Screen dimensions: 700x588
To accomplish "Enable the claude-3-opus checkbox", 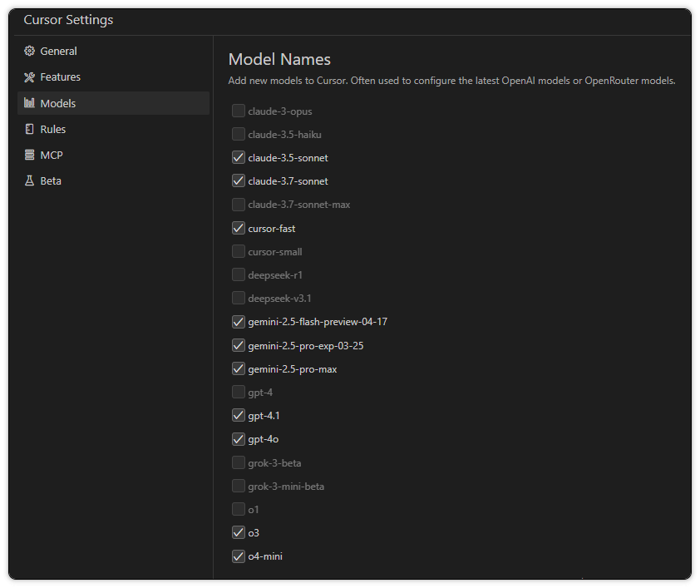I will pos(239,111).
